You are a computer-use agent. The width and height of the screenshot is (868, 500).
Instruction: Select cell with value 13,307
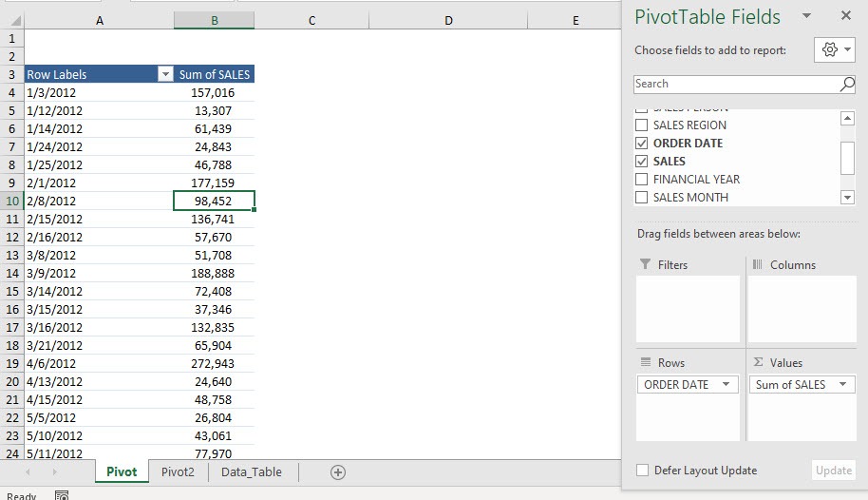click(x=215, y=111)
